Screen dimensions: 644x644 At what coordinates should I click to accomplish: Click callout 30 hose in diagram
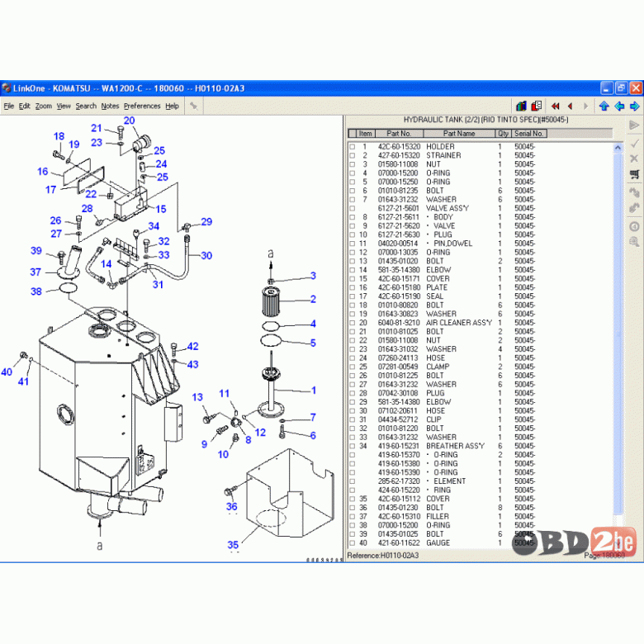pyautogui.click(x=206, y=255)
